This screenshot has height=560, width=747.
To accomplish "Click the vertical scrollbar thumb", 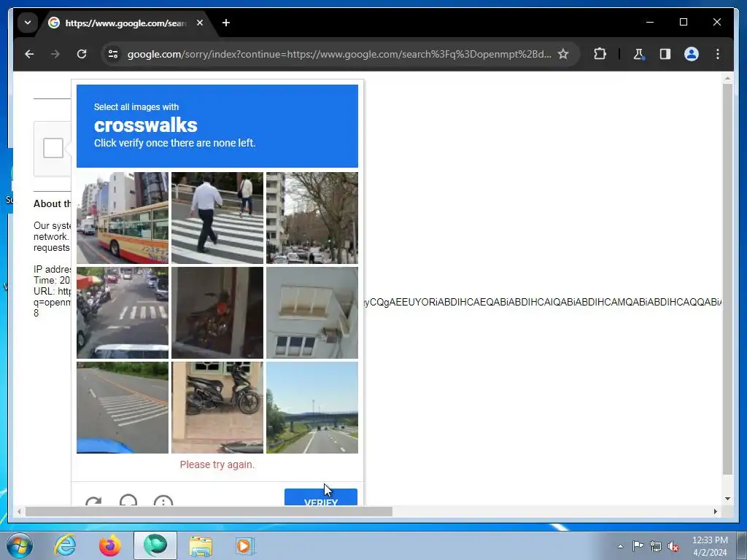I will click(727, 279).
